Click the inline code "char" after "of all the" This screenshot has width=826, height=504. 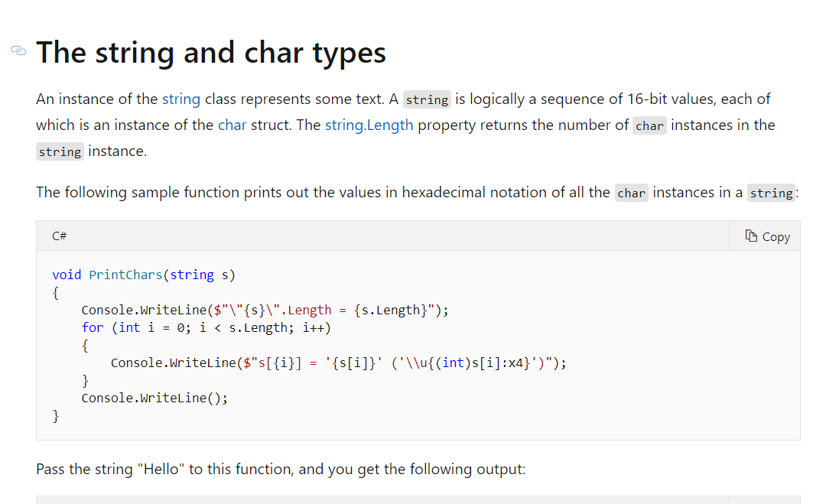(x=631, y=193)
